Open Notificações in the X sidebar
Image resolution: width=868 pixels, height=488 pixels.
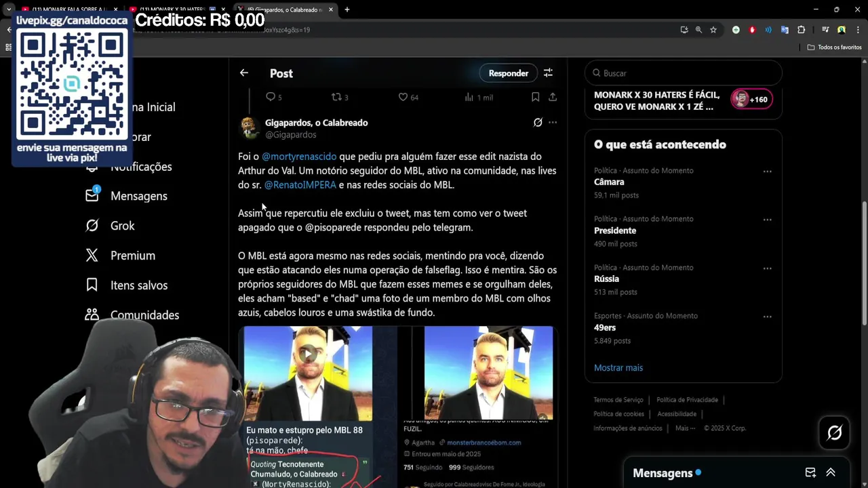tap(141, 167)
